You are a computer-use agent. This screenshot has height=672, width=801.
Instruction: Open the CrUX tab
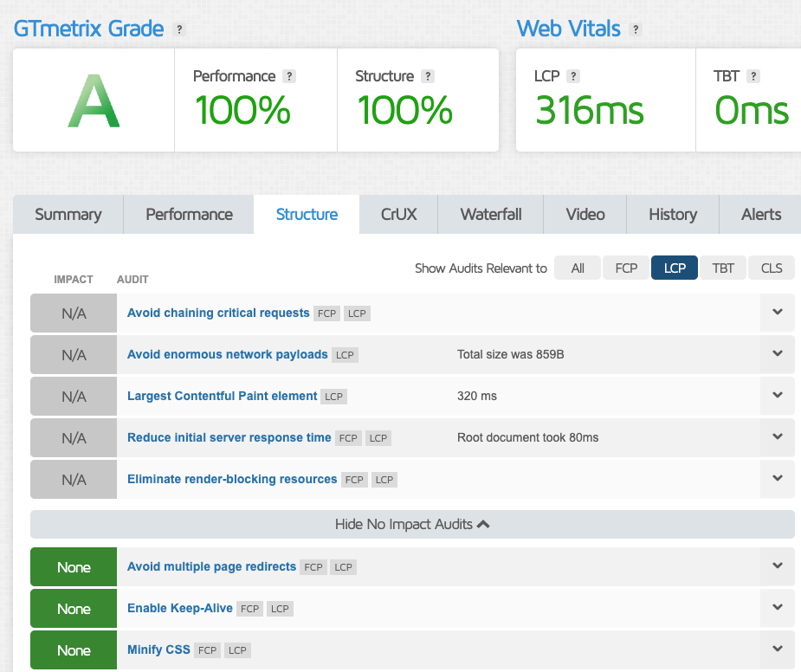click(398, 214)
